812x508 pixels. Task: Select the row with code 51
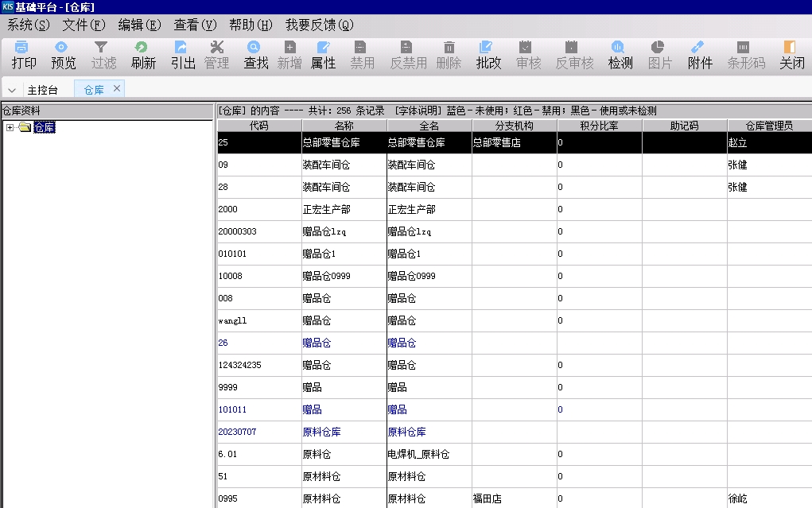click(515, 476)
